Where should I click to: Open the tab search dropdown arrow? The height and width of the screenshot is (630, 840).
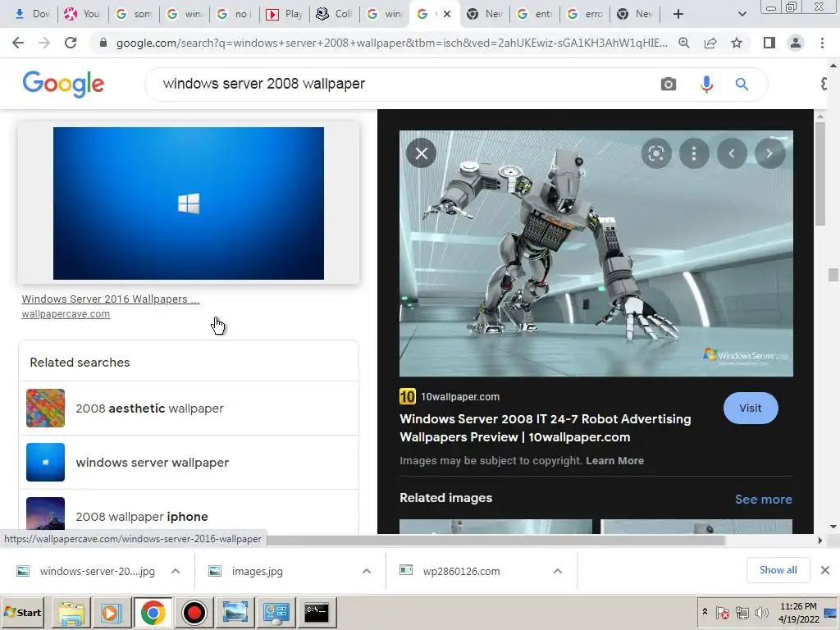point(742,15)
